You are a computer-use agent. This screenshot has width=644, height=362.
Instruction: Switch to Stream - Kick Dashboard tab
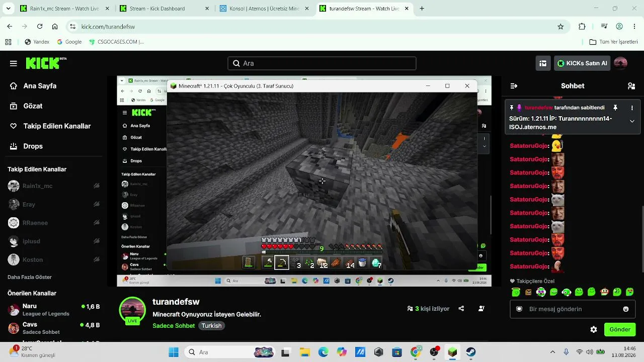coord(163,9)
